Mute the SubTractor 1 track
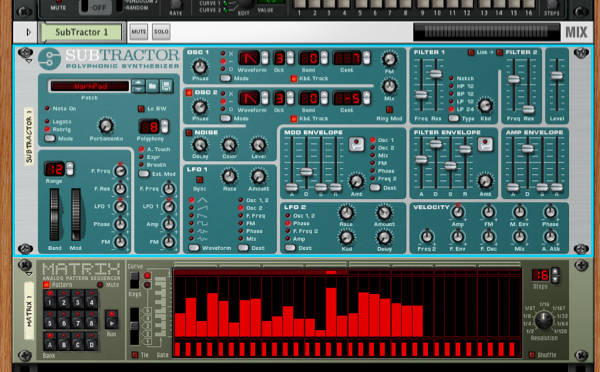The width and height of the screenshot is (600, 372). click(139, 32)
